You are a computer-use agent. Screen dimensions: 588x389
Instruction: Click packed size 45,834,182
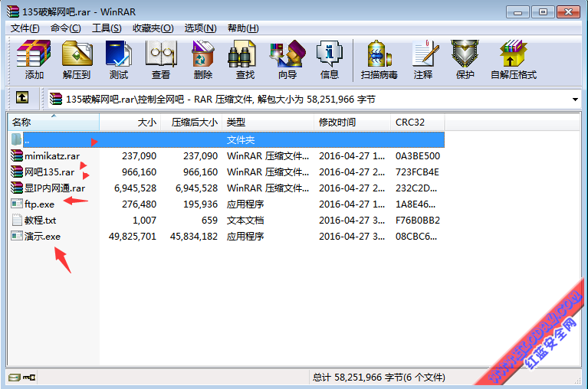(194, 237)
